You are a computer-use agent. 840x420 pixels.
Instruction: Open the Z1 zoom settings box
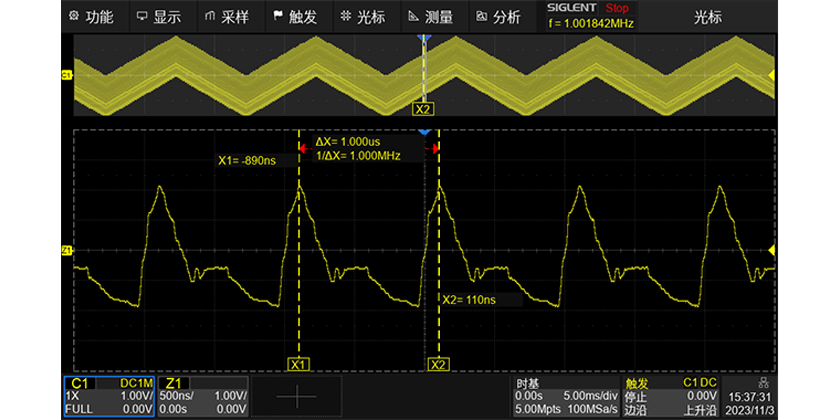tap(203, 397)
